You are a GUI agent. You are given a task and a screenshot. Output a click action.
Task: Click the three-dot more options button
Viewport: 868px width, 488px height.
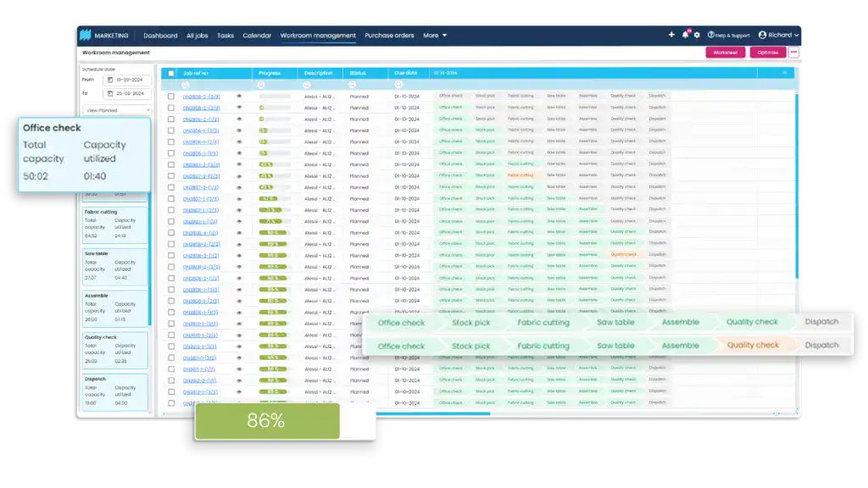(x=793, y=53)
